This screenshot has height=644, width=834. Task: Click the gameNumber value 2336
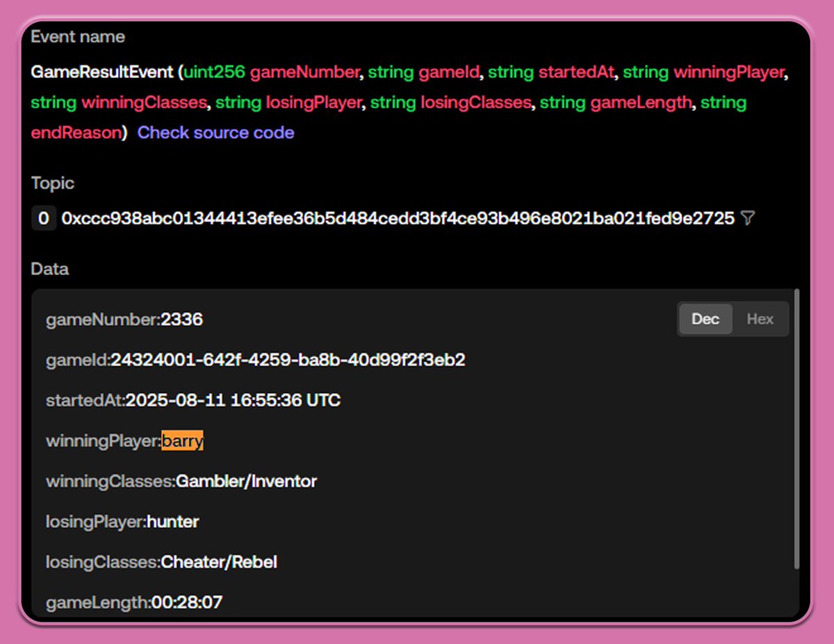[181, 320]
